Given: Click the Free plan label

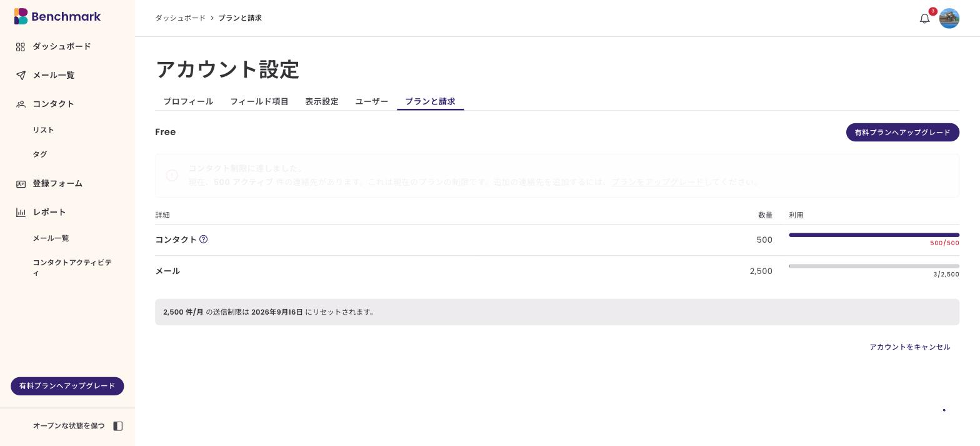Looking at the screenshot, I should (166, 132).
